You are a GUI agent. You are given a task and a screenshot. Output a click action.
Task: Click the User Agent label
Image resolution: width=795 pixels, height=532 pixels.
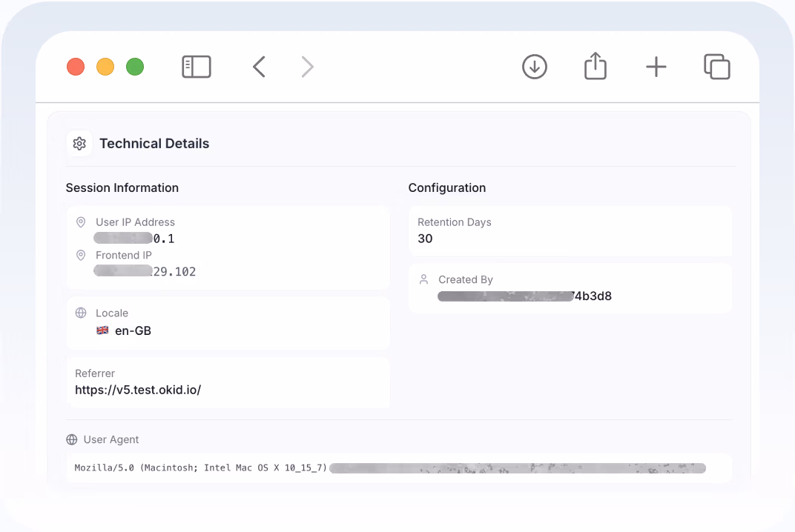pos(111,439)
